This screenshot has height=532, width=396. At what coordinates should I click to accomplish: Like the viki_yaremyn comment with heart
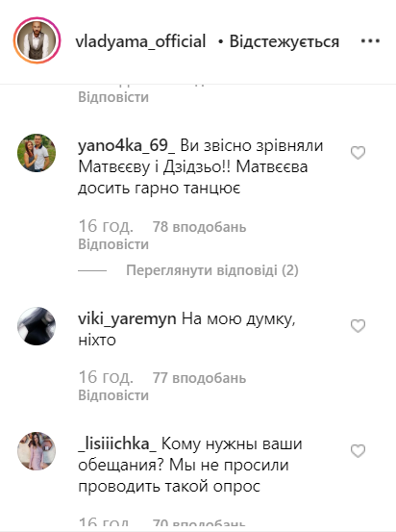358,326
